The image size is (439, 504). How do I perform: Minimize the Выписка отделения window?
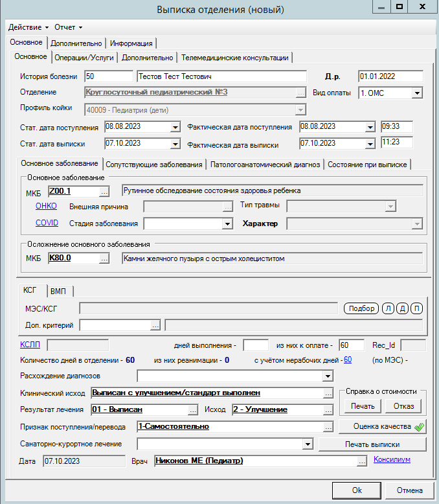point(381,6)
